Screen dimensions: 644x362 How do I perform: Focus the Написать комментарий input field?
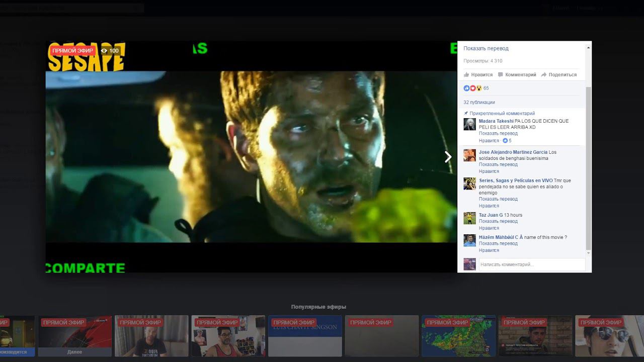pos(532,264)
